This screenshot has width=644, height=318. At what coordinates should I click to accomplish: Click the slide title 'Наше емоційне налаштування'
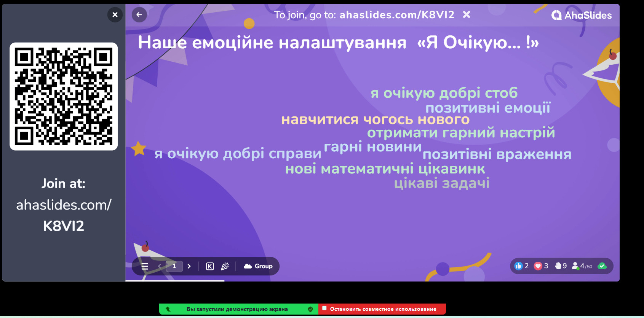click(272, 43)
